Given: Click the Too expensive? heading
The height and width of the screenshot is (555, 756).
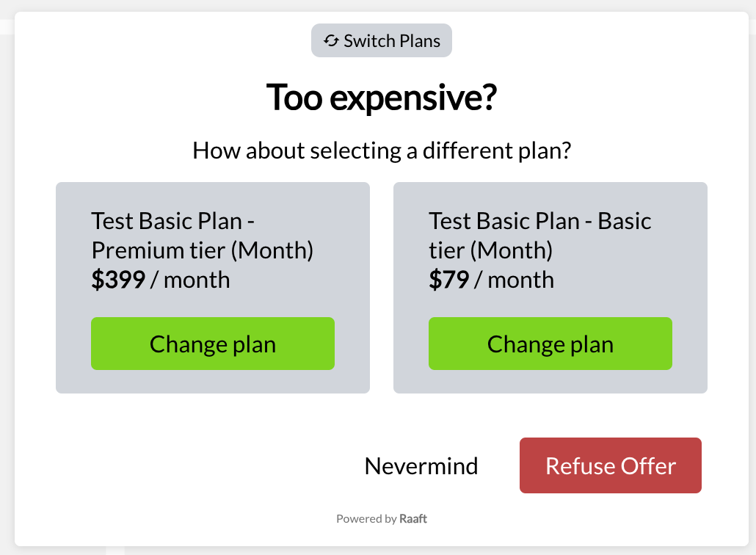Looking at the screenshot, I should 382,98.
